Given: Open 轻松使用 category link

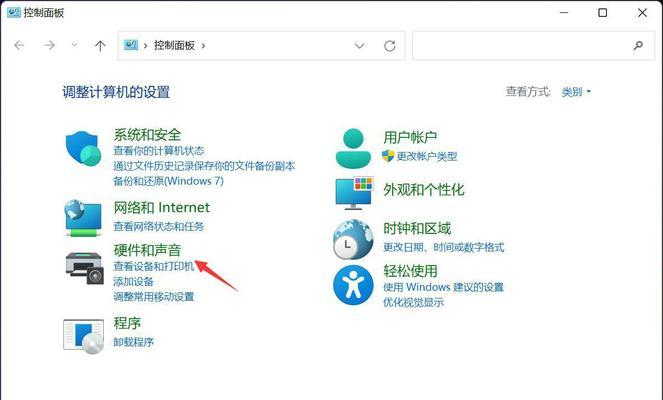Looking at the screenshot, I should point(410,271).
